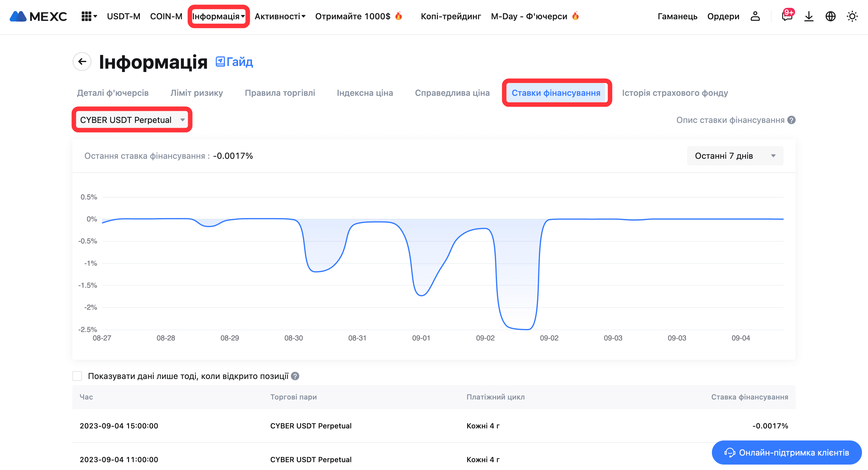The height and width of the screenshot is (470, 868).
Task: Expand the CYBER USDT Perpetual dropdown
Action: (132, 120)
